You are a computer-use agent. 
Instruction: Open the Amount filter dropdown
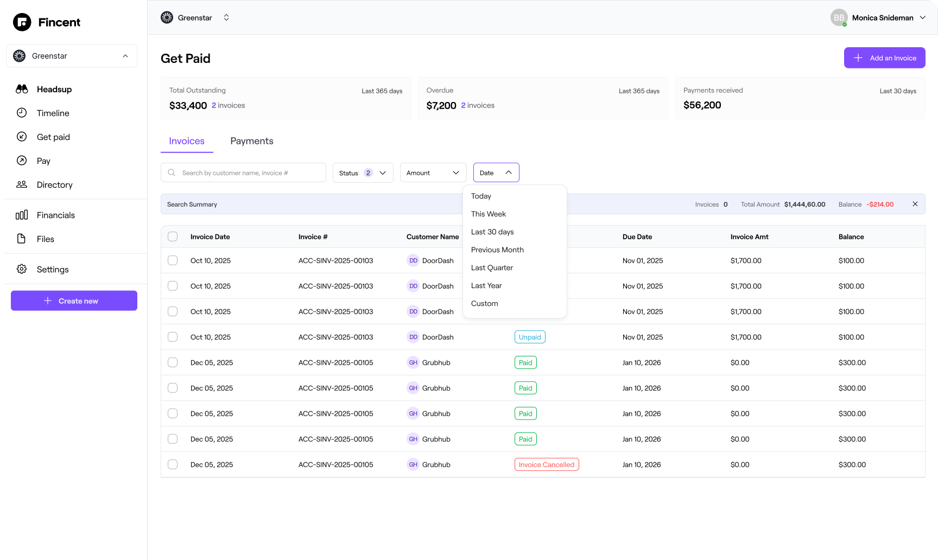[433, 173]
